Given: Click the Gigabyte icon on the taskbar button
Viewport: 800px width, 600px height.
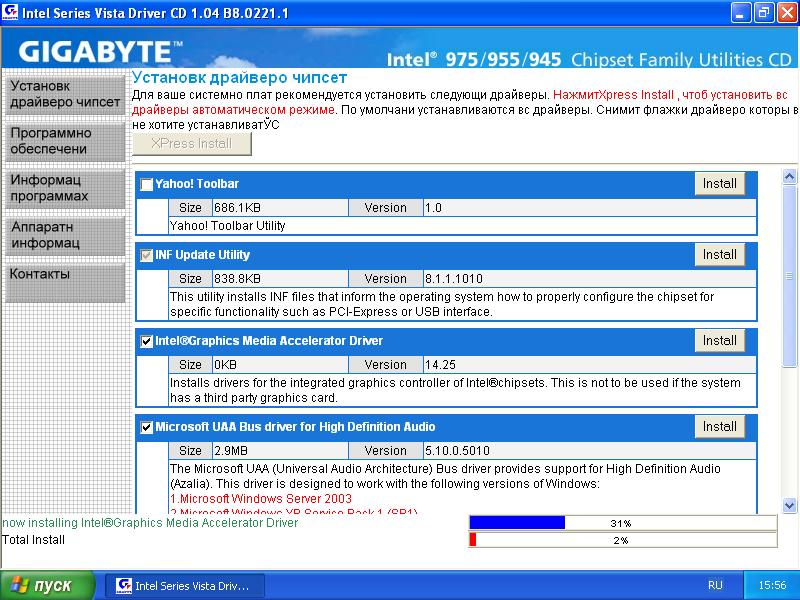Looking at the screenshot, I should click(x=123, y=585).
